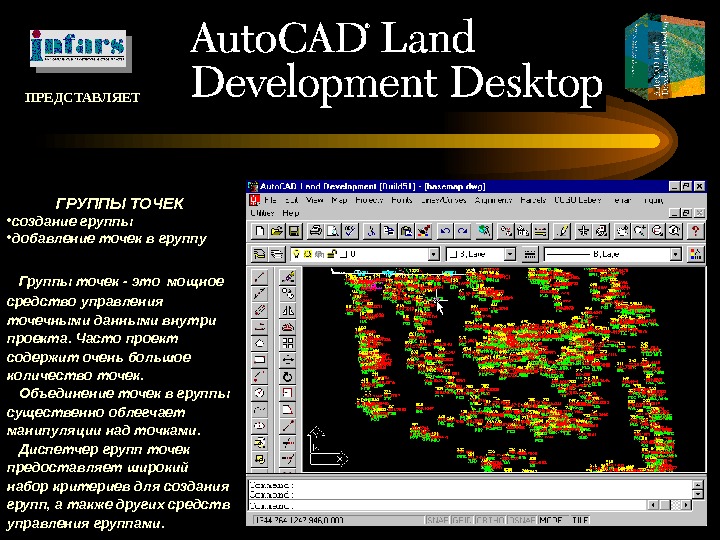Open the Points menu
The height and width of the screenshot is (540, 720).
point(402,200)
